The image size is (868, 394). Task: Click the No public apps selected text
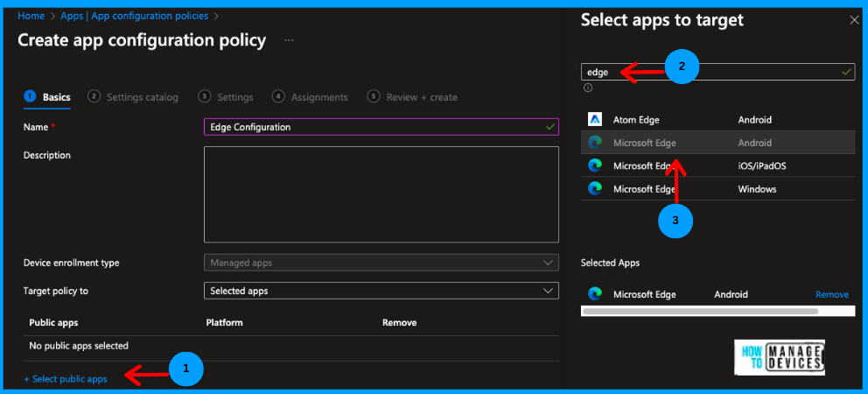tap(79, 346)
